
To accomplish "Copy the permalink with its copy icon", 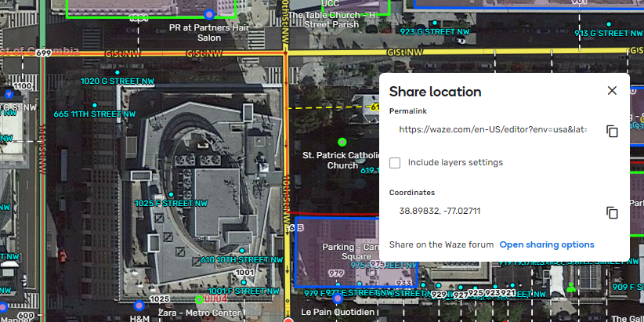I will [x=612, y=132].
